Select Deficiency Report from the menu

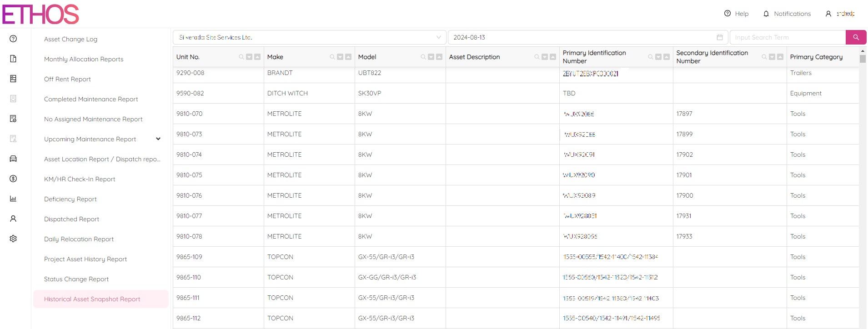point(70,199)
